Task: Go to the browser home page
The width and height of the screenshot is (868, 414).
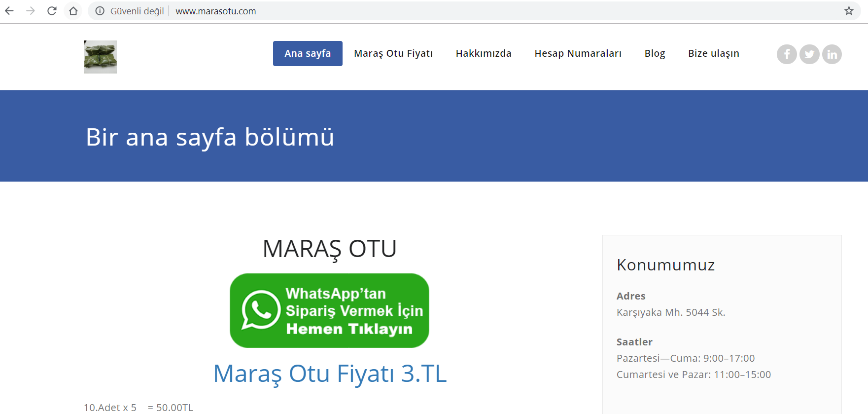Action: coord(73,11)
